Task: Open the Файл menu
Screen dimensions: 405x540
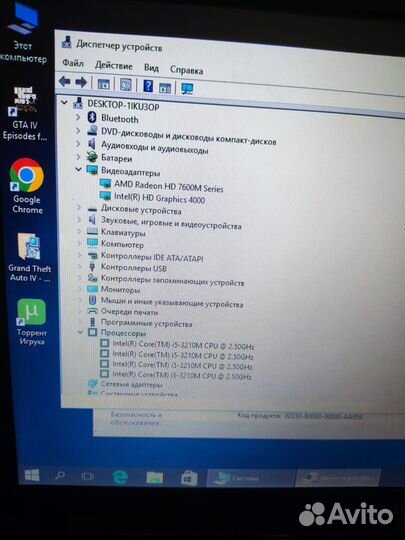Action: pos(73,63)
